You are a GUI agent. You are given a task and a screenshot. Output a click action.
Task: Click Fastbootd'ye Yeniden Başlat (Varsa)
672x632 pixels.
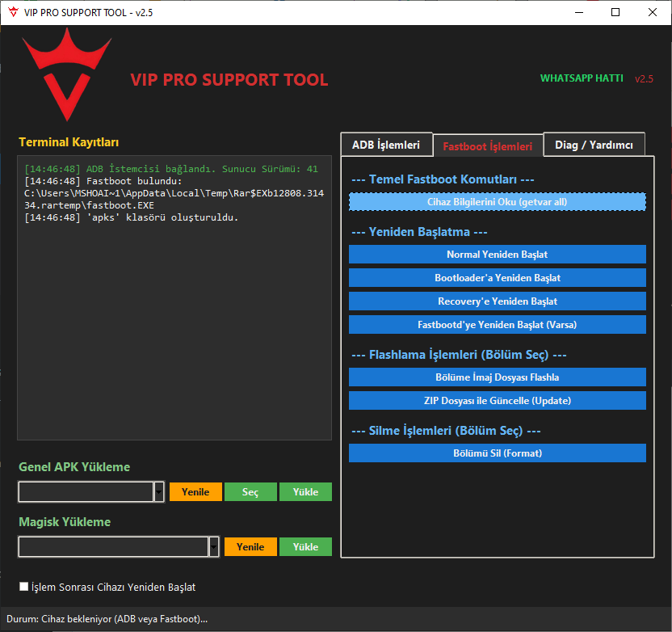[497, 324]
